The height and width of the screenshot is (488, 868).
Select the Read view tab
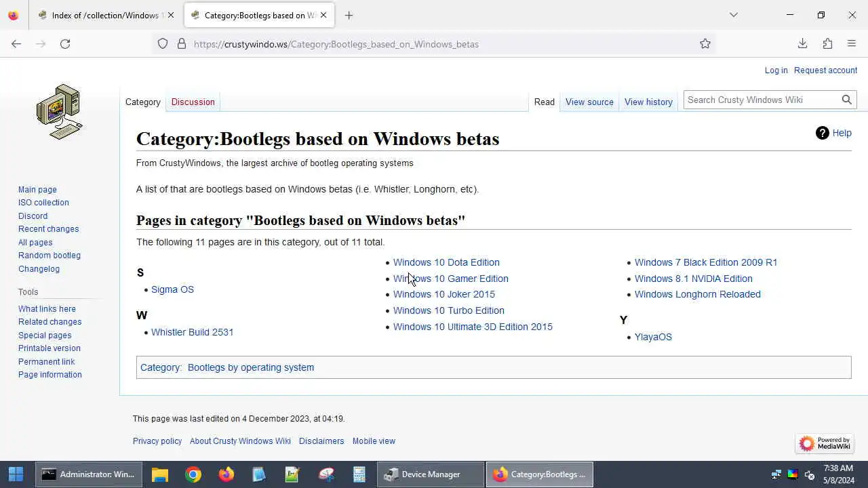[544, 102]
